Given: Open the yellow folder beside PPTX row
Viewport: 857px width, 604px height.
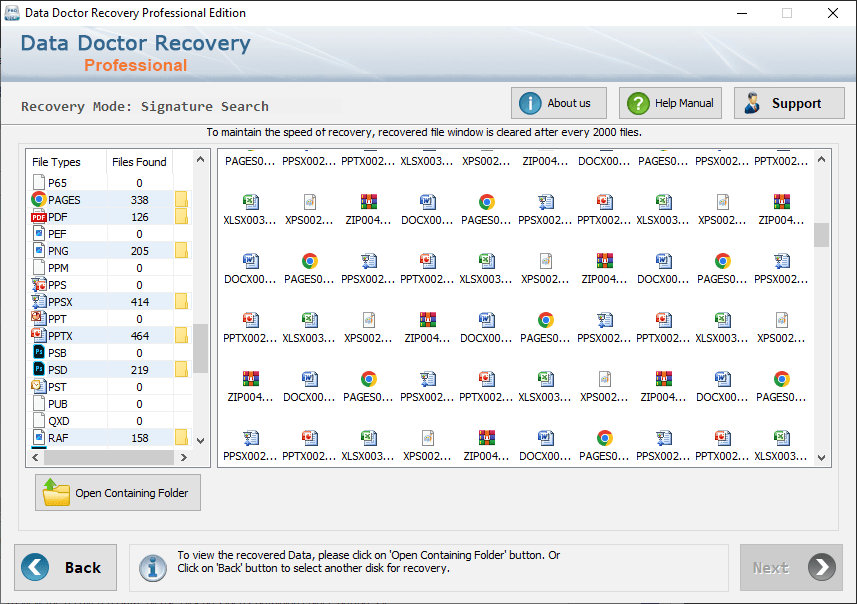Looking at the screenshot, I should coord(181,335).
